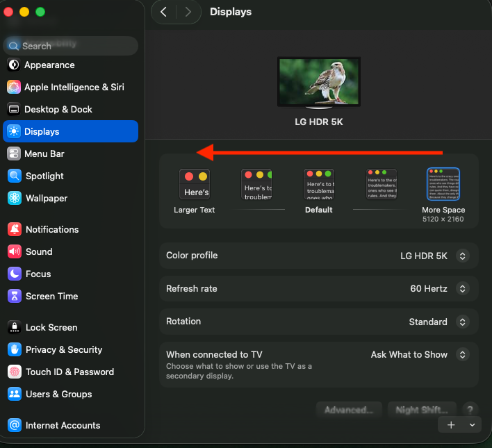Go to Privacy & Security settings
Image resolution: width=492 pixels, height=448 pixels.
[x=64, y=350]
